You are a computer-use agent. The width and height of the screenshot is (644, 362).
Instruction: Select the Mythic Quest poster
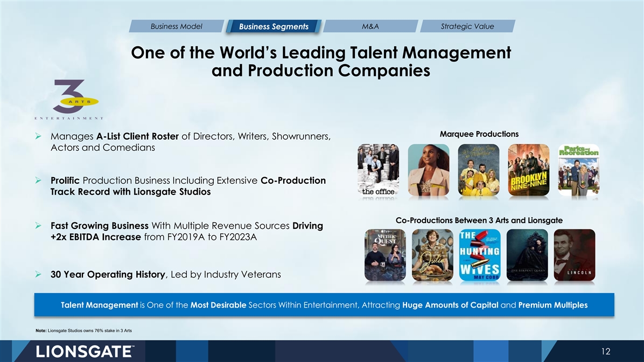point(384,255)
